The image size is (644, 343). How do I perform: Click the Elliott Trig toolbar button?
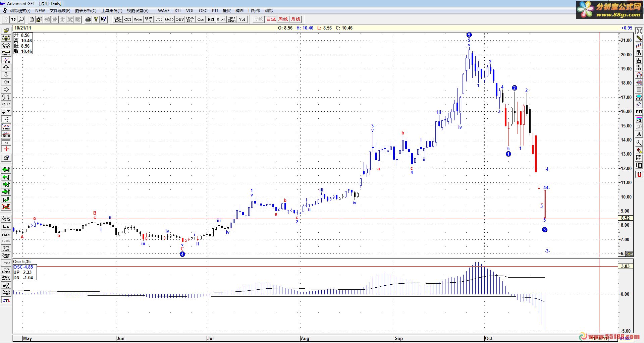click(148, 19)
